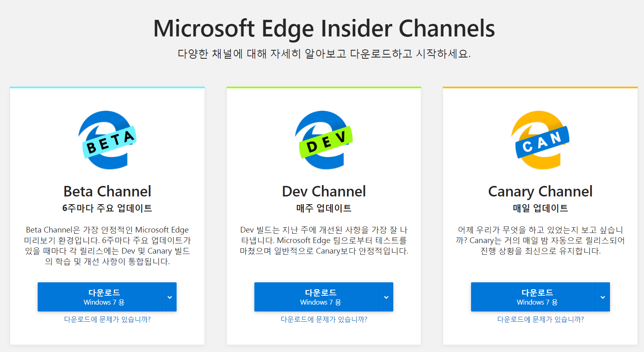Click the Canary Channel description paragraph
The width and height of the screenshot is (644, 352).
[540, 240]
